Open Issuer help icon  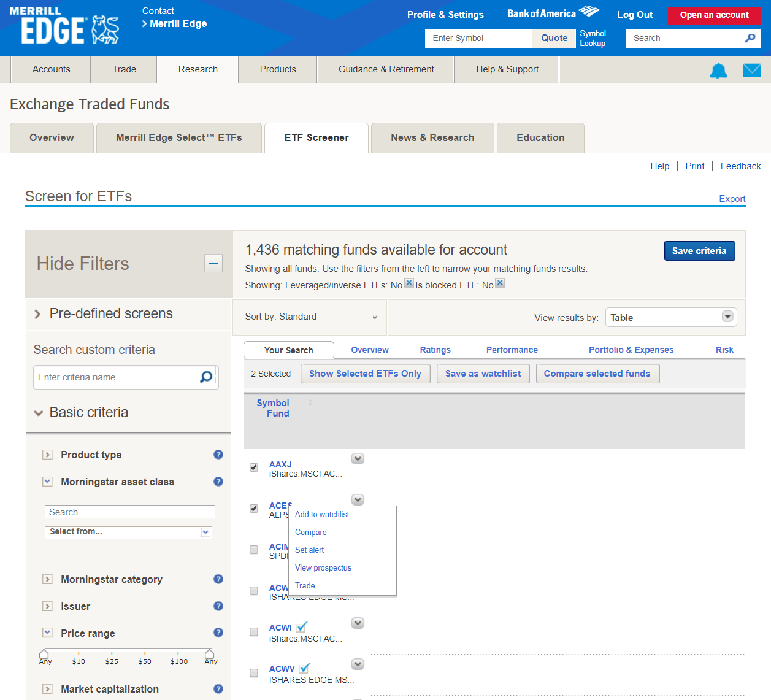coord(218,606)
